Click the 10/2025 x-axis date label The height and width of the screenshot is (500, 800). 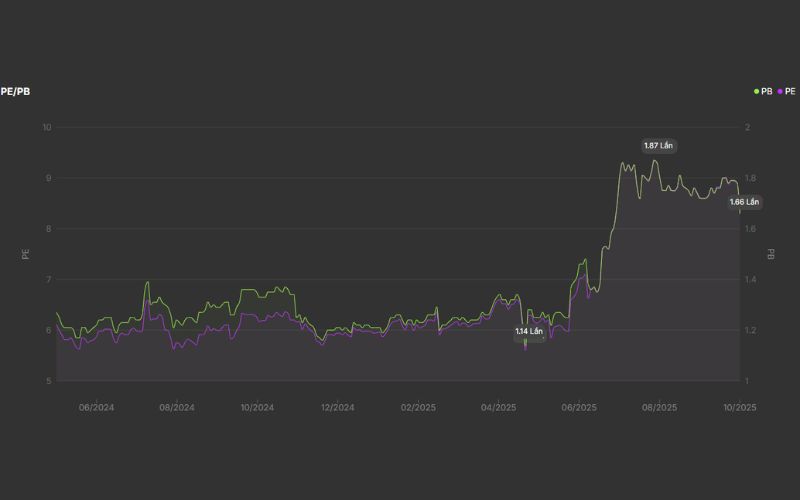click(x=738, y=408)
